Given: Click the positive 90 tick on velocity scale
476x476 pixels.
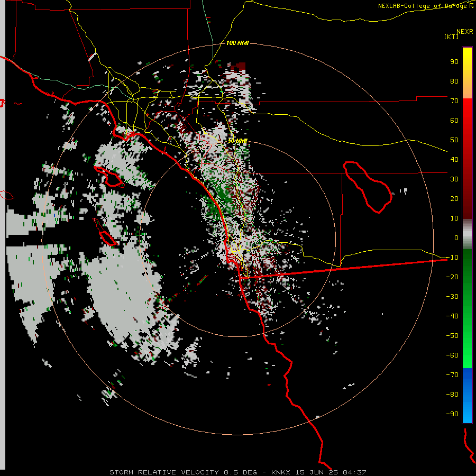Looking at the screenshot, I should click(x=454, y=62).
